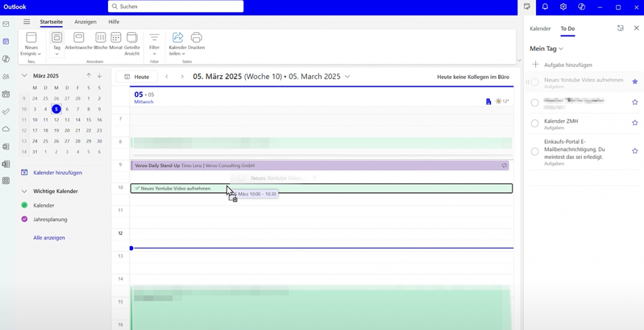The height and width of the screenshot is (330, 644).
Task: Open Kalender teilen dropdown arrow
Action: pyautogui.click(x=183, y=54)
